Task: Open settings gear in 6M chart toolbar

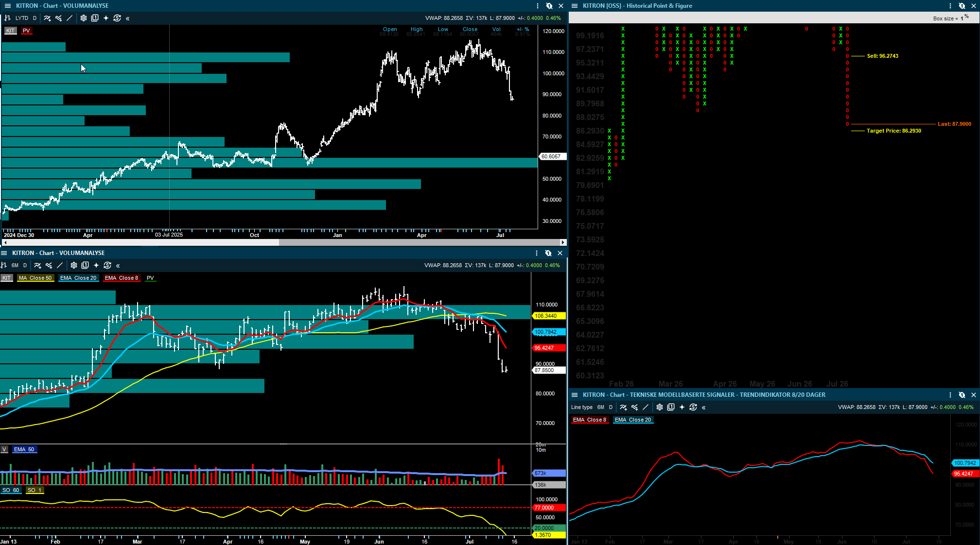Action: coord(74,265)
